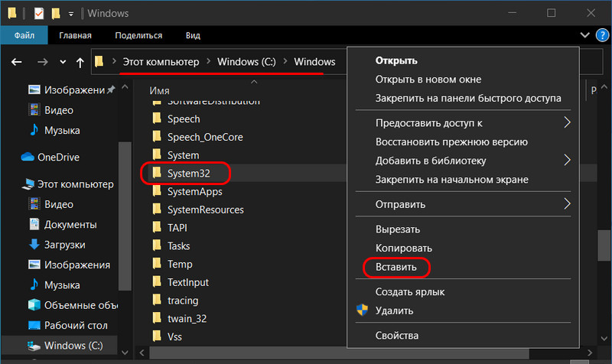Open Видео under Этот компьютер
This screenshot has width=612, height=364.
point(51,204)
